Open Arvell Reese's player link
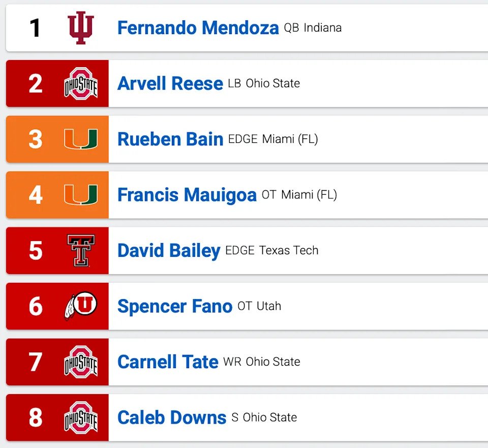Image resolution: width=488 pixels, height=448 pixels. point(170,83)
